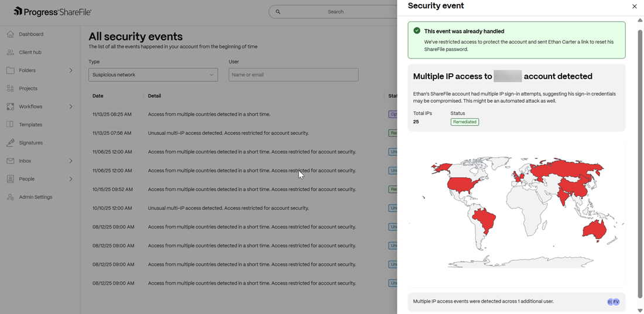Click the search magnifier icon

coord(278,12)
